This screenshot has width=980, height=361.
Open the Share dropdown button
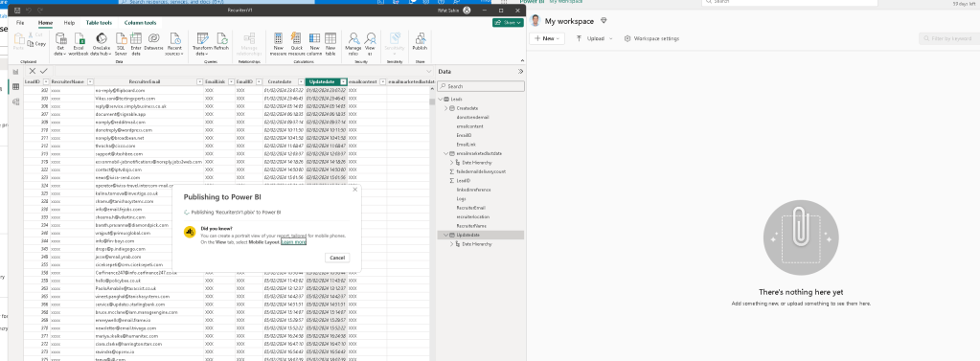pyautogui.click(x=508, y=22)
